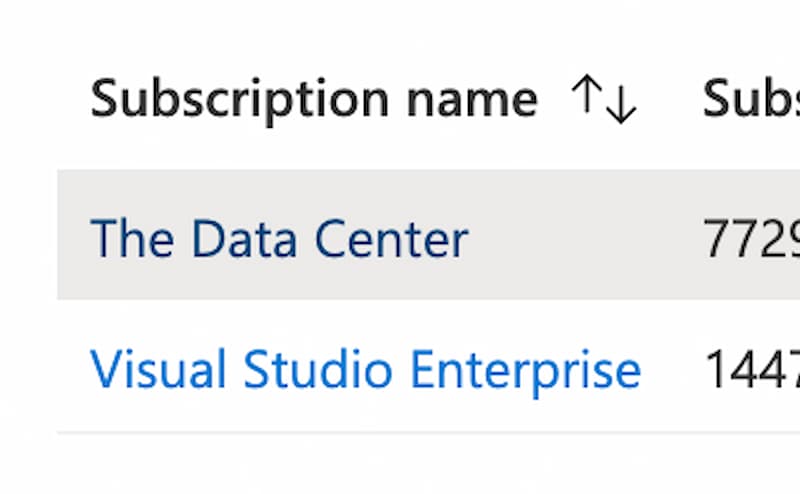Open the Visual Studio Enterprise subscription
The height and width of the screenshot is (494, 800).
point(365,370)
